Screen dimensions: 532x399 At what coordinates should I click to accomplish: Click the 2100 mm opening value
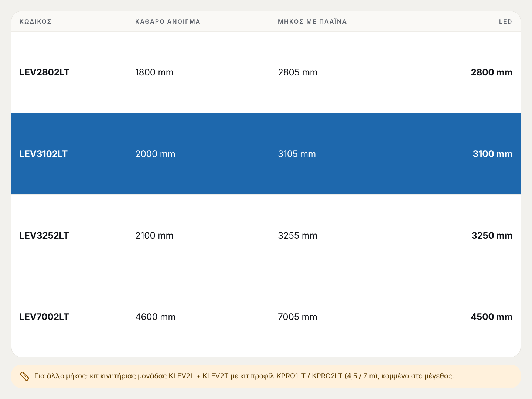(154, 236)
